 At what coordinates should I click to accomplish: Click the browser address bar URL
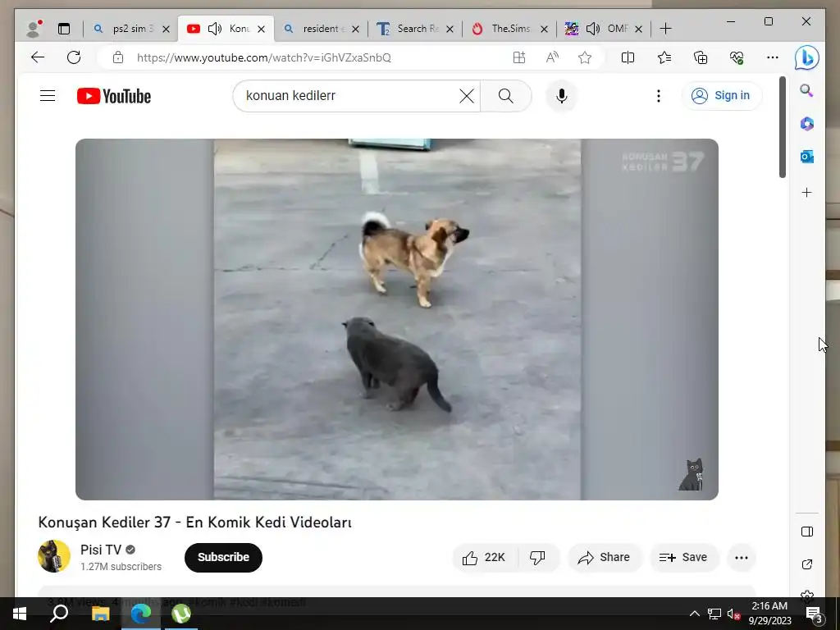[x=263, y=57]
